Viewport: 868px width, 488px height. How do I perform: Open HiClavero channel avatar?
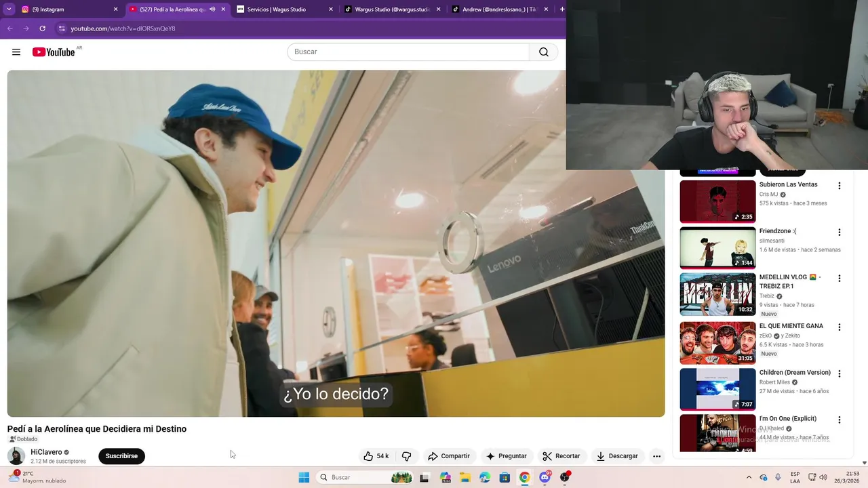tap(16, 456)
